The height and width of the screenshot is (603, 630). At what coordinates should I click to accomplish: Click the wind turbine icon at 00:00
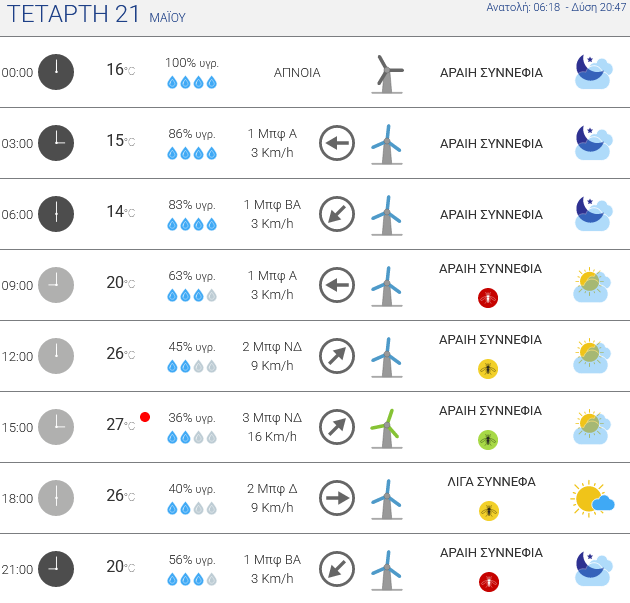(386, 73)
